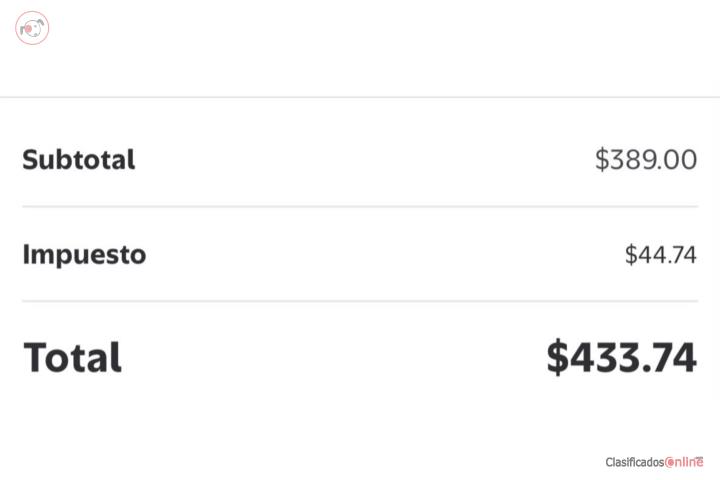Click the capital S in Subtotal
The height and width of the screenshot is (480, 720).
click(30, 160)
